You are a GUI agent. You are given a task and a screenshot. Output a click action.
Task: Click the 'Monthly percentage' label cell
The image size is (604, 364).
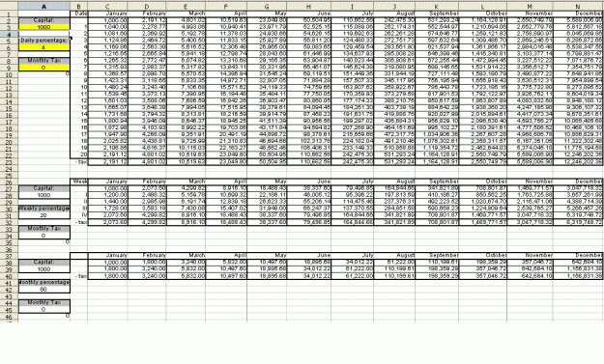pos(43,283)
